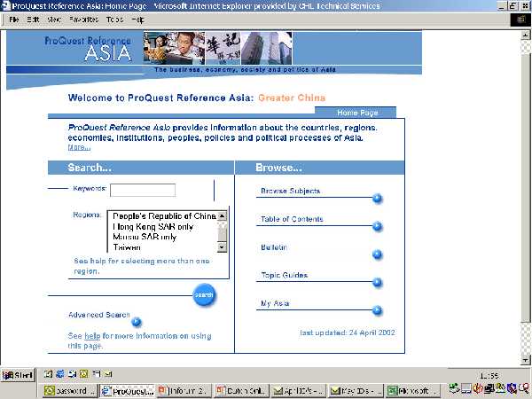Select Taiwan in Regions list

click(x=127, y=247)
